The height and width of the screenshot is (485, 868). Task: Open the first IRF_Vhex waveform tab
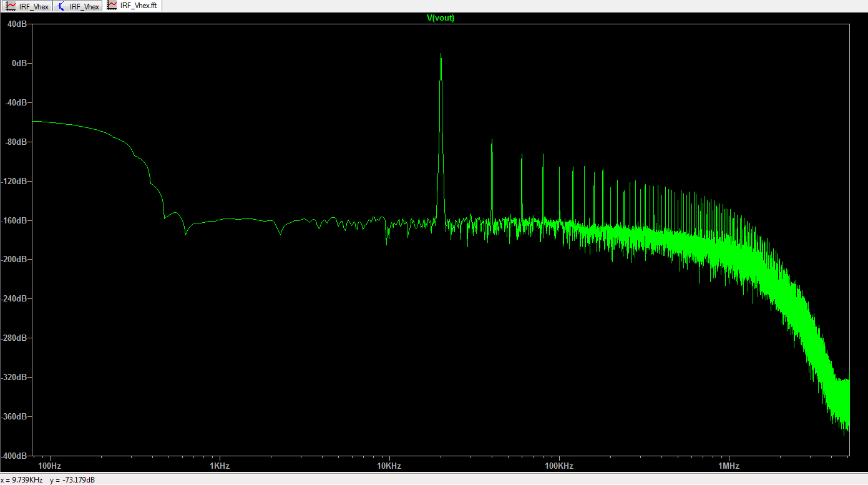tap(27, 6)
